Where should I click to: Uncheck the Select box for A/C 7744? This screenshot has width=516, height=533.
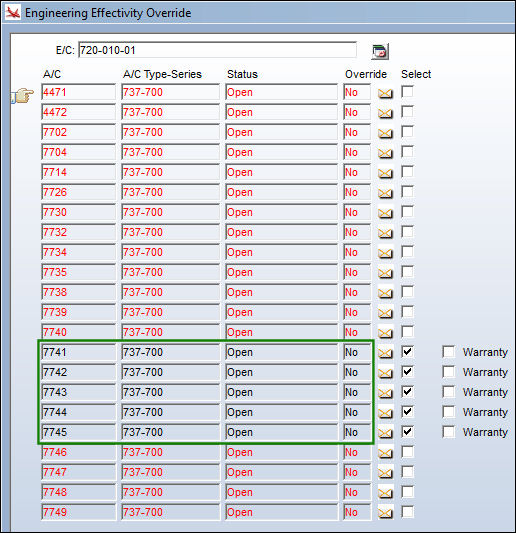(x=407, y=412)
